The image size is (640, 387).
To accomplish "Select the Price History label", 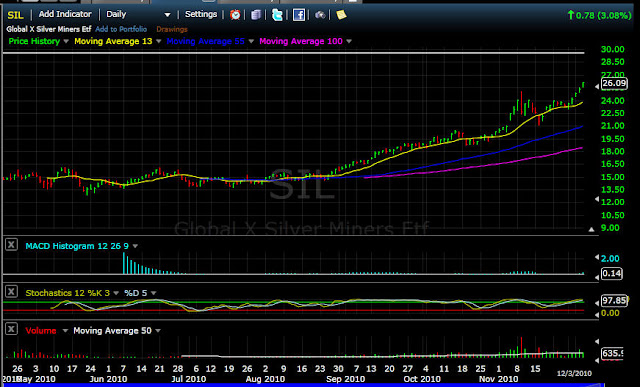I will [34, 41].
